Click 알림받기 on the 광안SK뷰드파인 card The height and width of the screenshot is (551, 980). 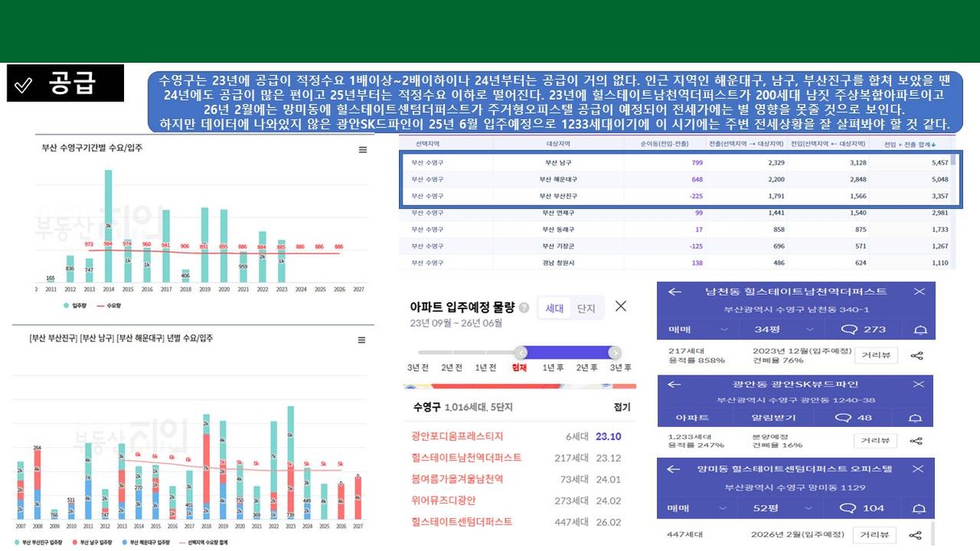(x=774, y=418)
